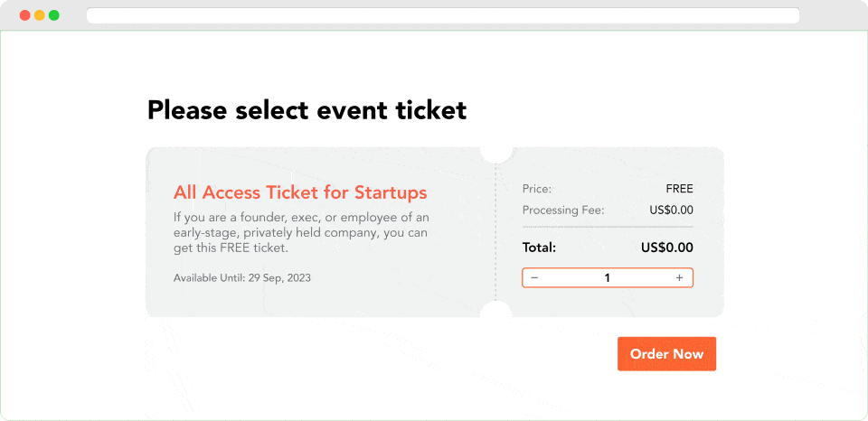This screenshot has width=868, height=421.
Task: Focus the browser address bar
Action: click(443, 15)
